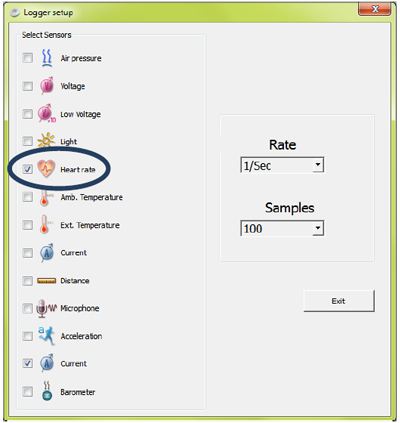Image resolution: width=400 pixels, height=423 pixels.
Task: Click the Exit button
Action: [x=339, y=301]
